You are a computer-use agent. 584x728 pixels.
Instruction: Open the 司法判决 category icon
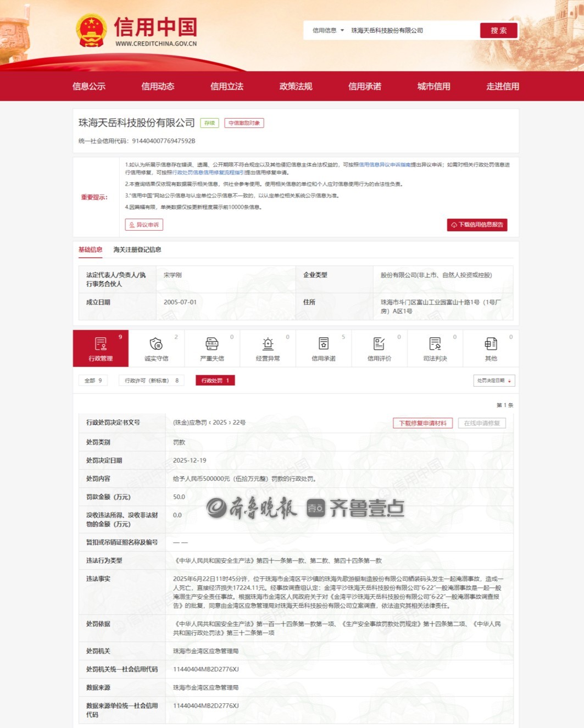click(435, 344)
